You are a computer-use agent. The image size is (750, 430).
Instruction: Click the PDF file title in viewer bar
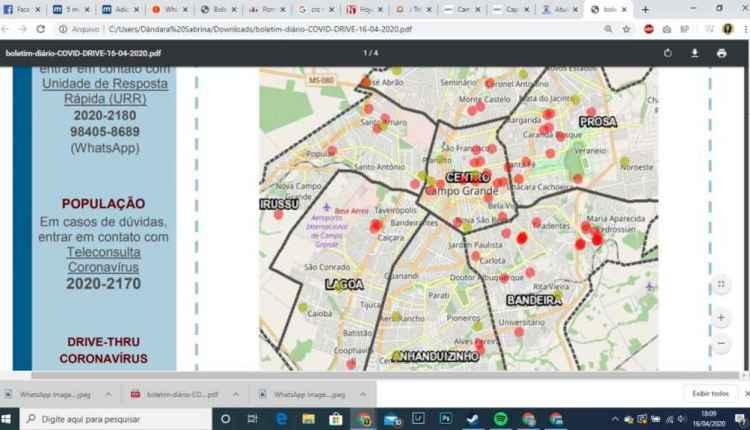[x=83, y=53]
